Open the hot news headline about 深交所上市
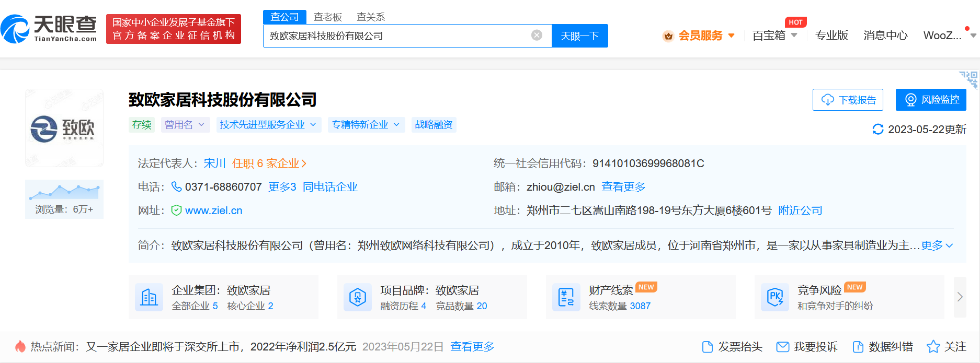Viewport: 980px width, 363px height. pyautogui.click(x=221, y=347)
